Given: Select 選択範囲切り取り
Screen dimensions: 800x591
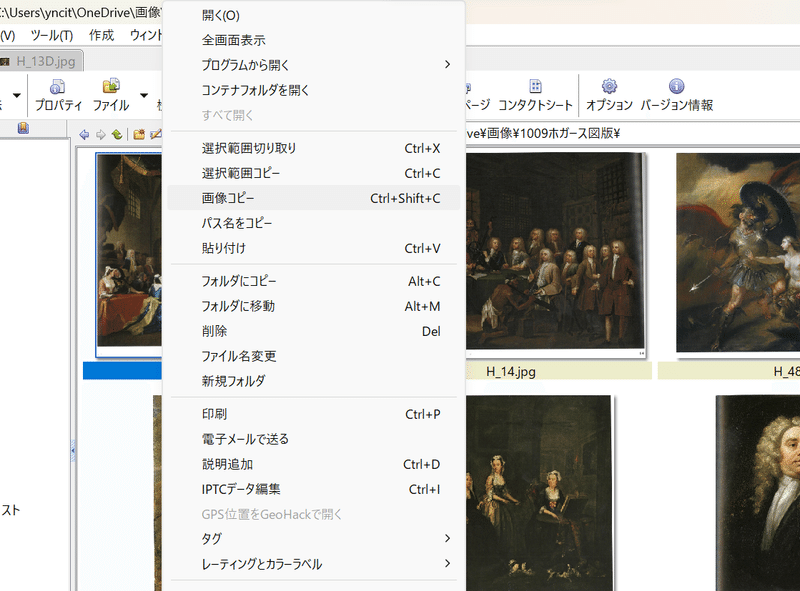Looking at the screenshot, I should point(314,148).
